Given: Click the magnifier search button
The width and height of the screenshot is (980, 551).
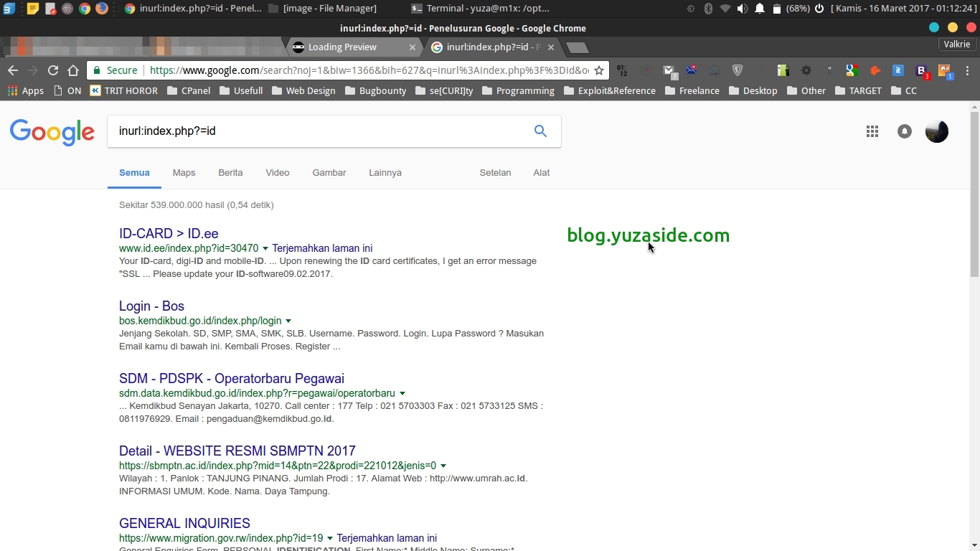Looking at the screenshot, I should tap(540, 131).
